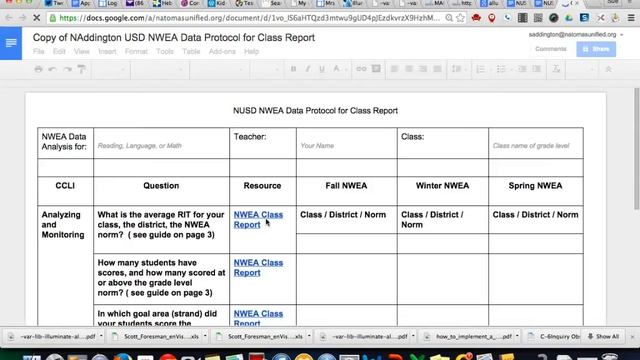Click the browser Back arrow

pos(9,18)
